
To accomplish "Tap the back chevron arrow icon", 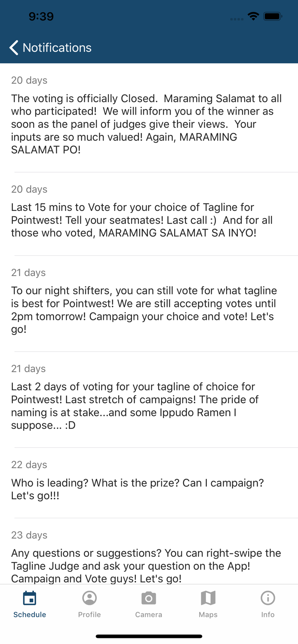I will (x=14, y=48).
